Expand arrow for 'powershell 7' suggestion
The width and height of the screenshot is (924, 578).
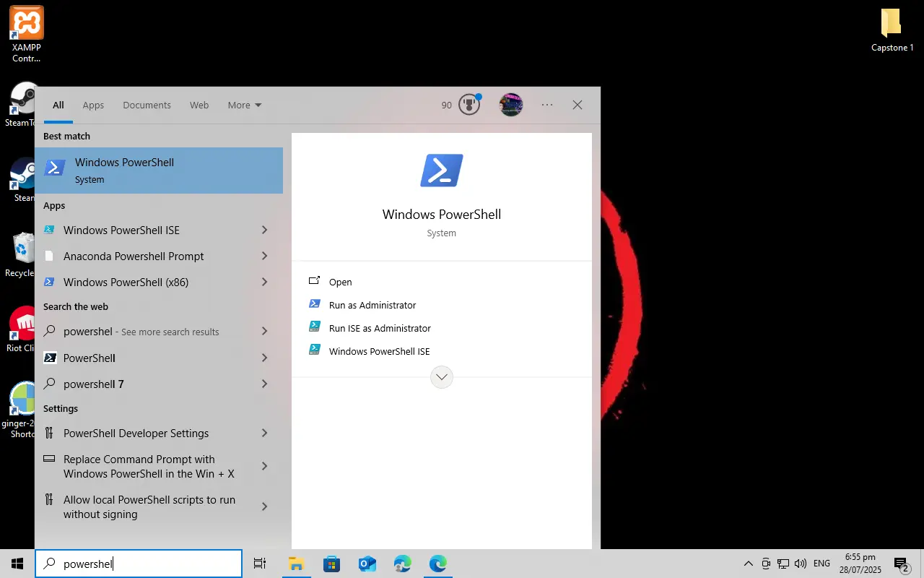264,384
